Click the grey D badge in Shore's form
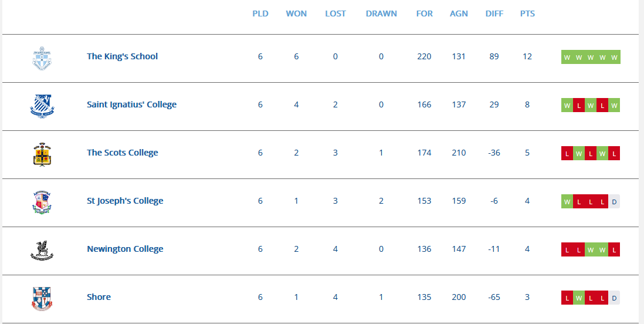644x324 pixels. coord(614,298)
